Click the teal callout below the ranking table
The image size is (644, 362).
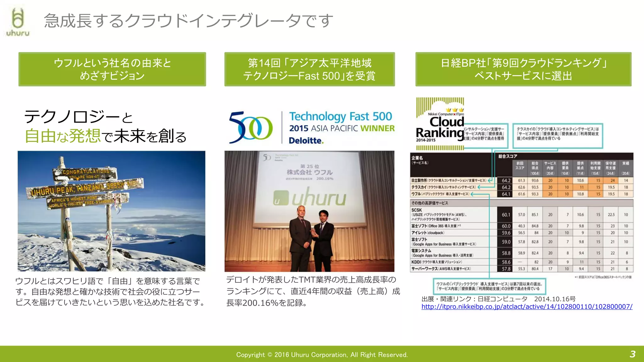[489, 286]
